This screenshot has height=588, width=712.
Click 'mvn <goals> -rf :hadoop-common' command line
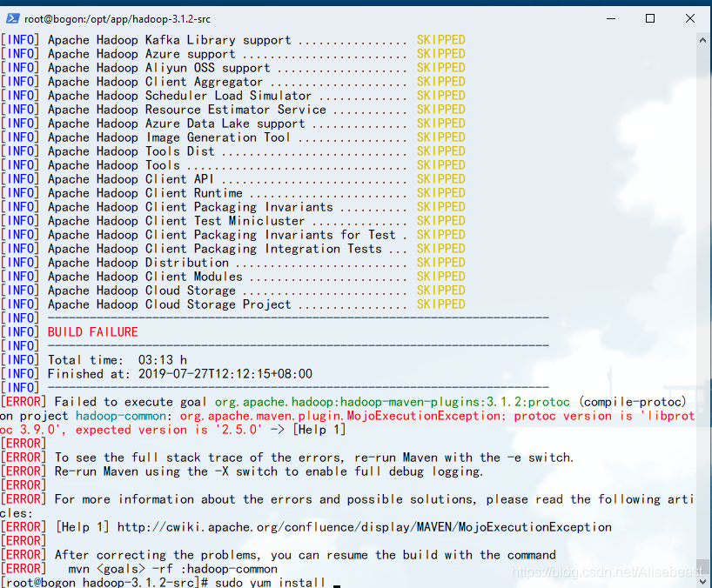point(173,569)
